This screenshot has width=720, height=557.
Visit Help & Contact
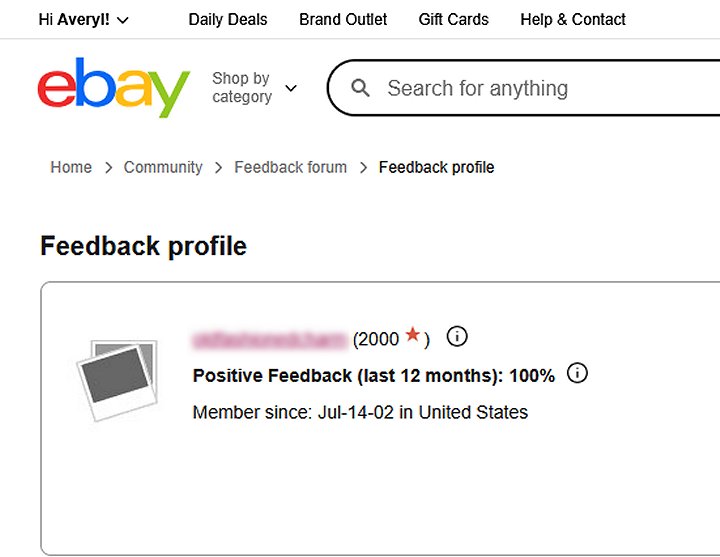573,19
